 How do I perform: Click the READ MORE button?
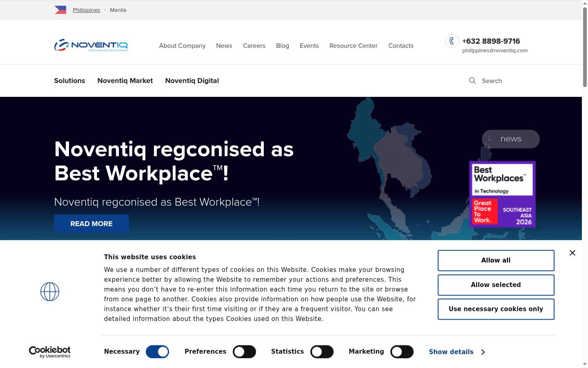(91, 224)
